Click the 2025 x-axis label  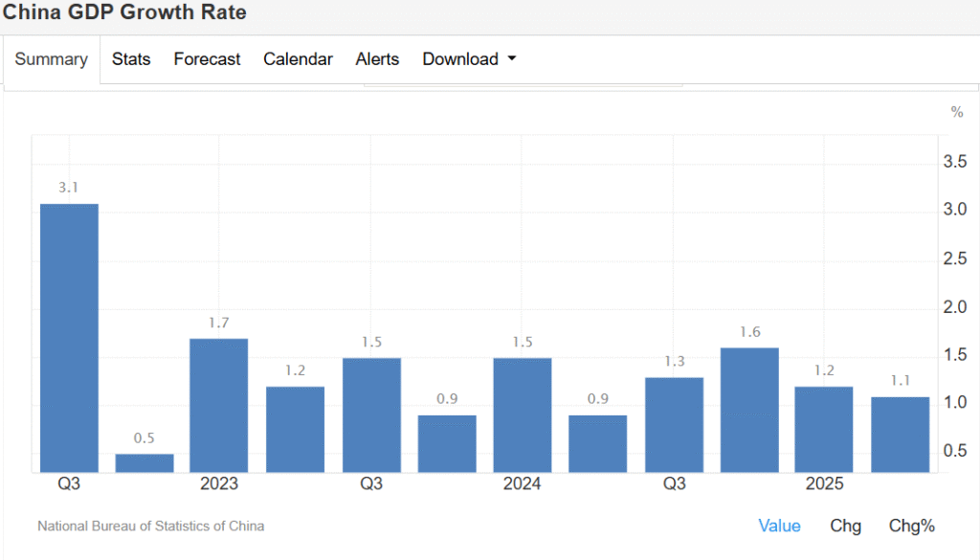click(x=824, y=484)
